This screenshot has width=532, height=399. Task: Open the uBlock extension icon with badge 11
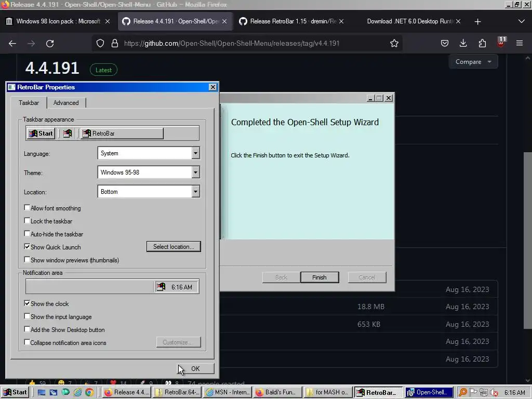[501, 42]
